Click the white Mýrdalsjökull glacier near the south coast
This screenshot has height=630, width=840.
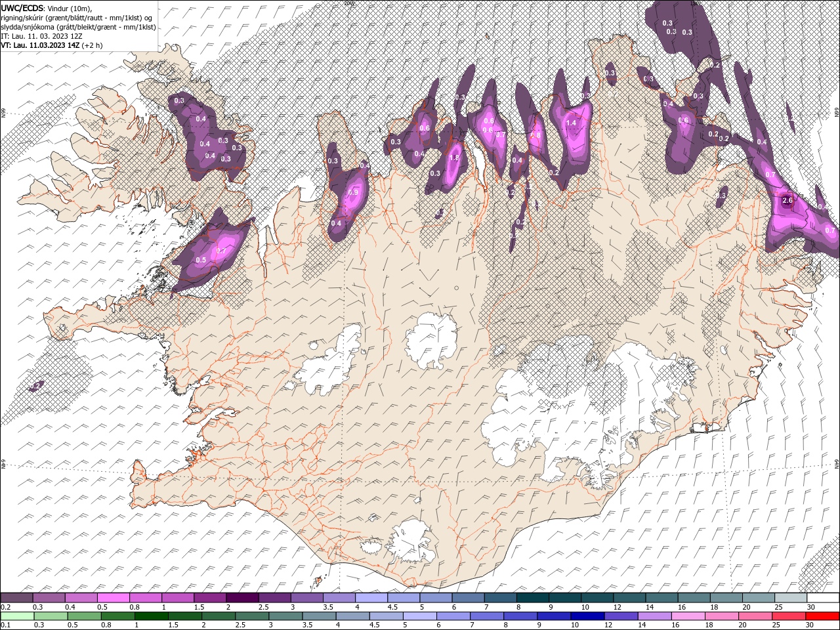[x=410, y=541]
